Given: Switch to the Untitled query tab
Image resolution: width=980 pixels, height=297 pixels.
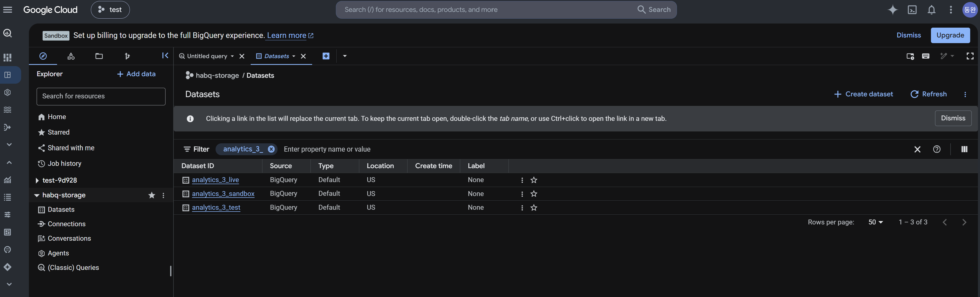Looking at the screenshot, I should [x=207, y=56].
